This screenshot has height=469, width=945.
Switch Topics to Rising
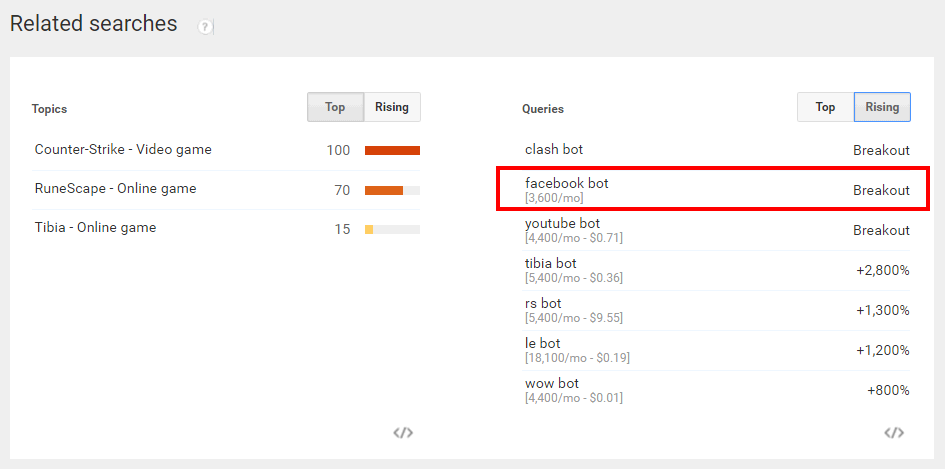[x=392, y=107]
